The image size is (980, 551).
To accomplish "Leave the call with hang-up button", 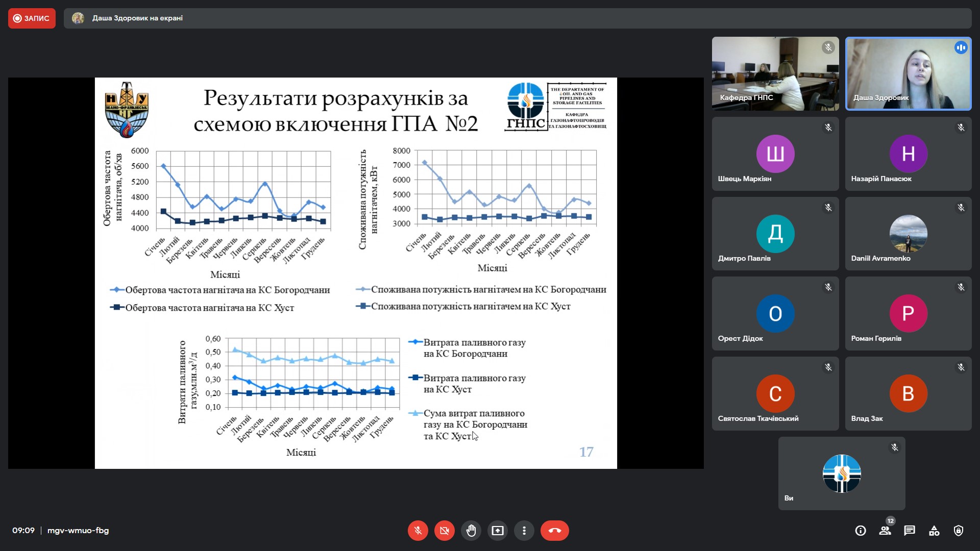I will [x=554, y=531].
